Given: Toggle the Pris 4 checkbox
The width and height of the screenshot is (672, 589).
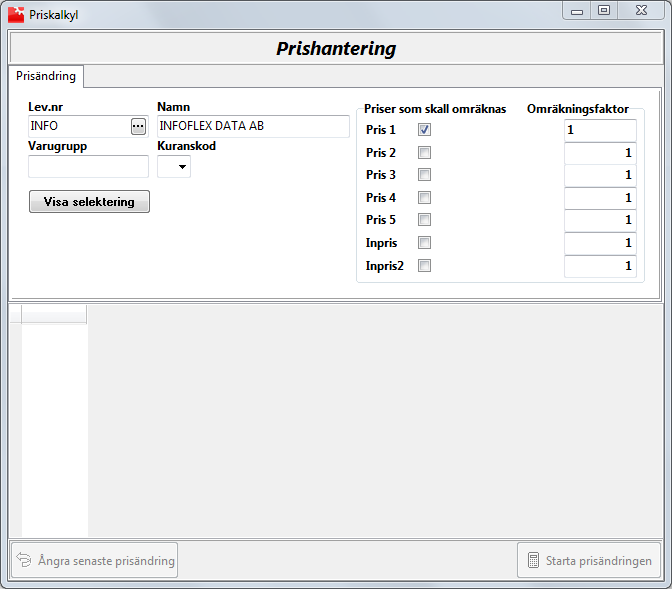Looking at the screenshot, I should click(424, 198).
